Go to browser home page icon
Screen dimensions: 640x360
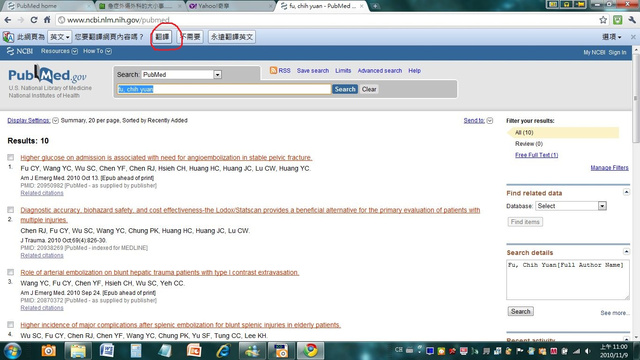coord(47,20)
